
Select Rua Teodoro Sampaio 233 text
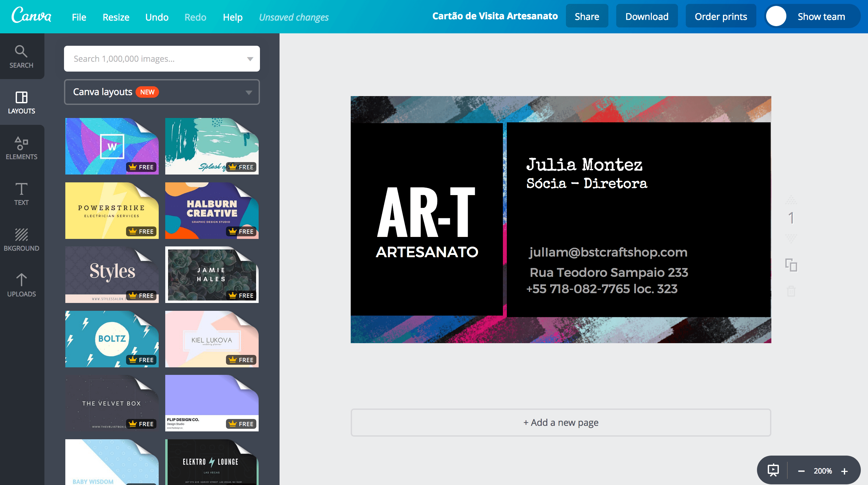pyautogui.click(x=609, y=272)
